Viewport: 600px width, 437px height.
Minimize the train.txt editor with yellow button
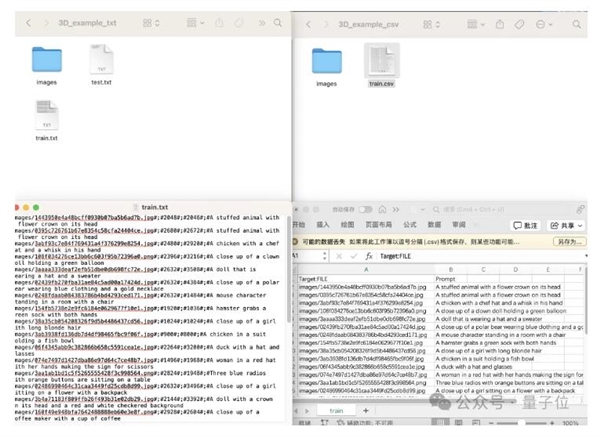click(x=26, y=207)
